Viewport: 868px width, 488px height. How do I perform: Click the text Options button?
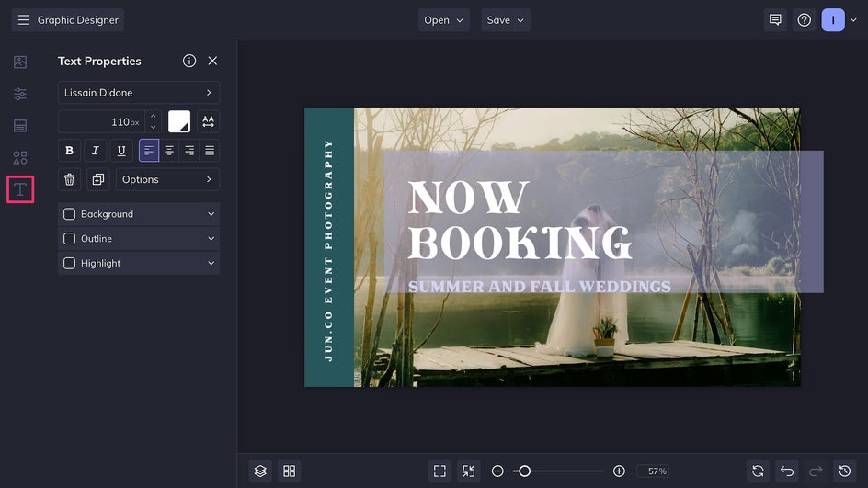tap(167, 179)
